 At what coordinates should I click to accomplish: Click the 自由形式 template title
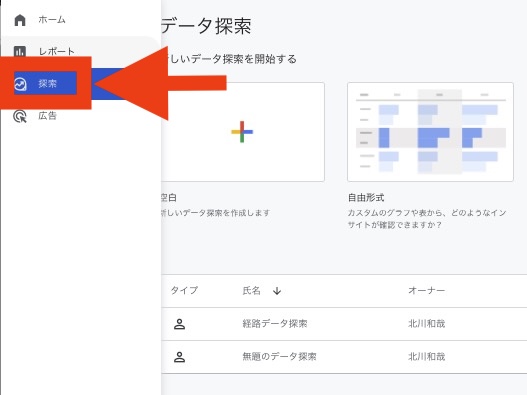click(x=366, y=198)
